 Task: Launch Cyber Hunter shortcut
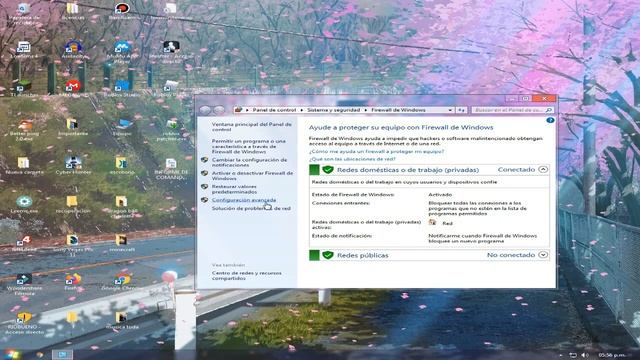tap(73, 166)
